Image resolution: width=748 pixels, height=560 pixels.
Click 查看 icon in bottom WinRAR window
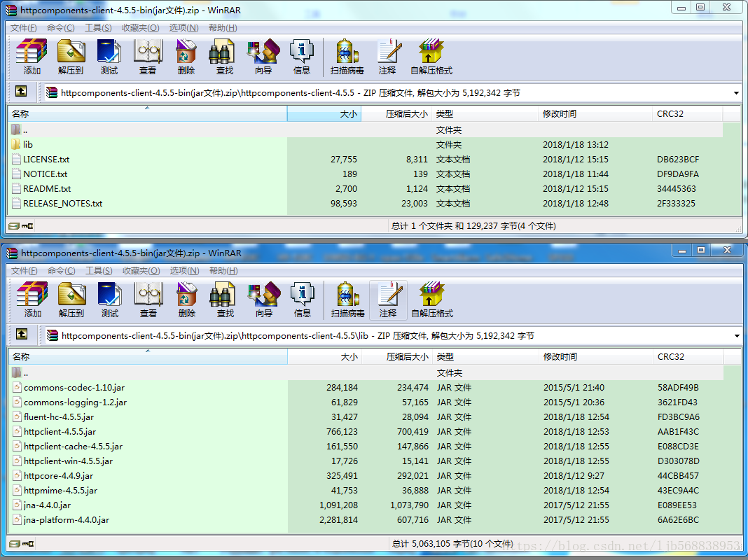(x=149, y=300)
